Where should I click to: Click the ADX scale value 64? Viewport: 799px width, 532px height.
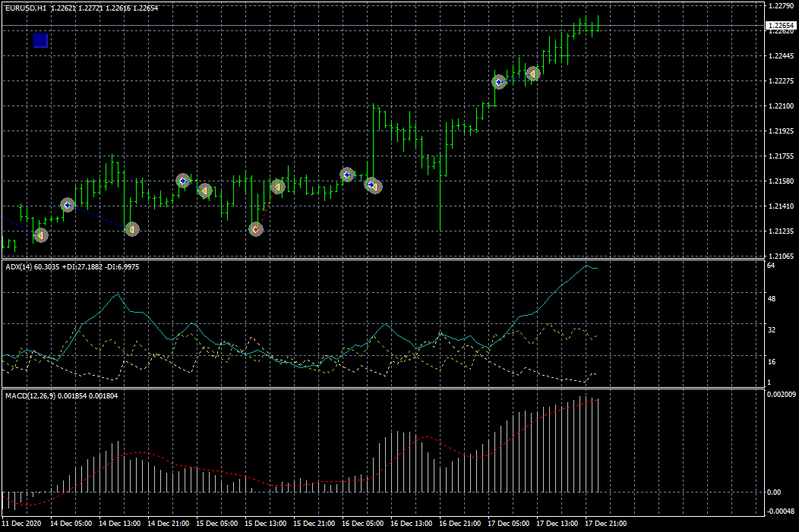771,265
